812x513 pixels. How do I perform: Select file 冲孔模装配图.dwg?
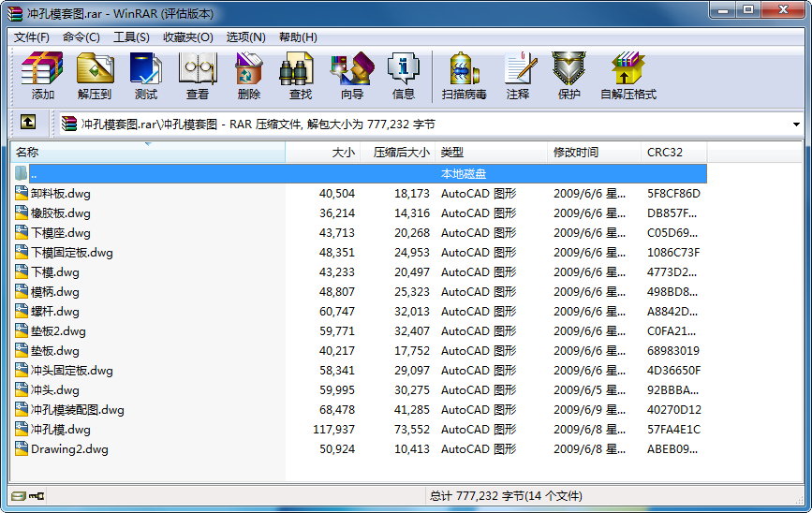tap(78, 410)
